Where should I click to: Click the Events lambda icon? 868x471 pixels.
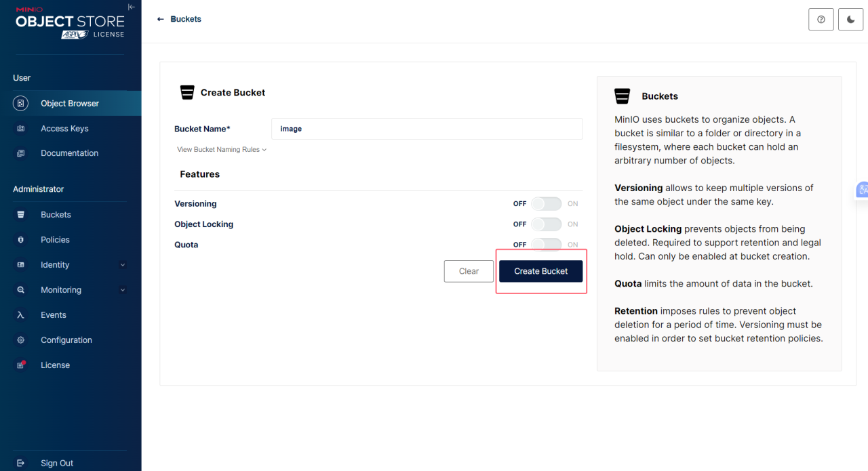coord(21,315)
